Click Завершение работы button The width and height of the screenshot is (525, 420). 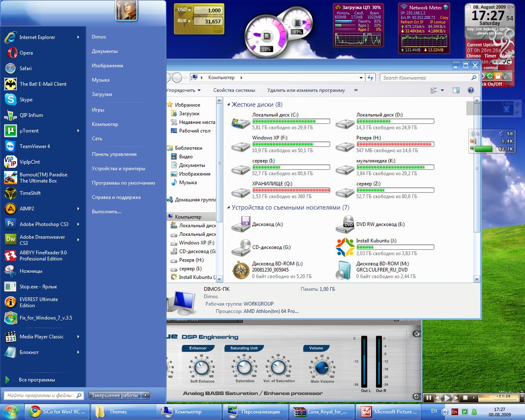click(x=115, y=395)
